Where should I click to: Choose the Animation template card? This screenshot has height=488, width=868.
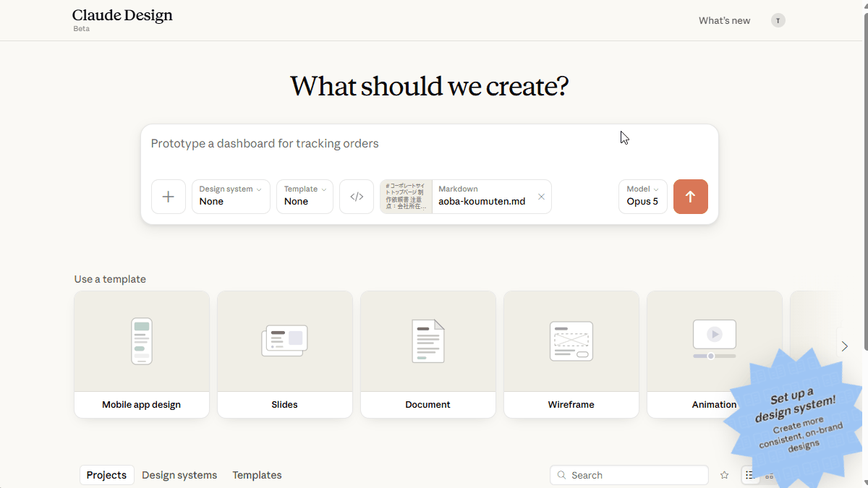pos(715,354)
